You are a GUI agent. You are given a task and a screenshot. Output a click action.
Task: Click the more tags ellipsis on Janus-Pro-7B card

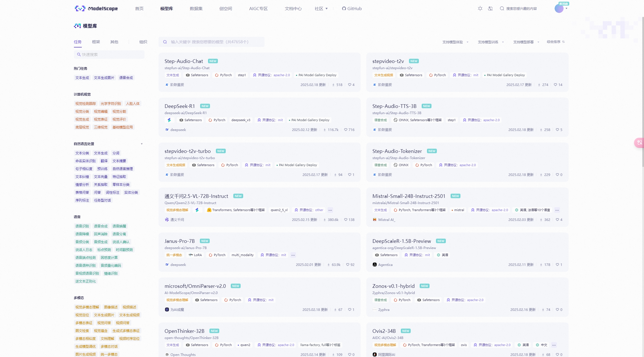pos(293,255)
